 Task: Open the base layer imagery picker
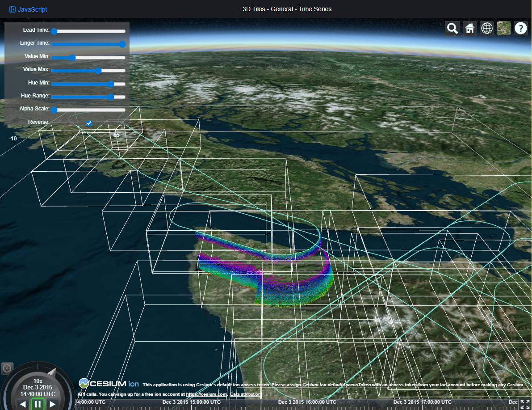pyautogui.click(x=504, y=28)
